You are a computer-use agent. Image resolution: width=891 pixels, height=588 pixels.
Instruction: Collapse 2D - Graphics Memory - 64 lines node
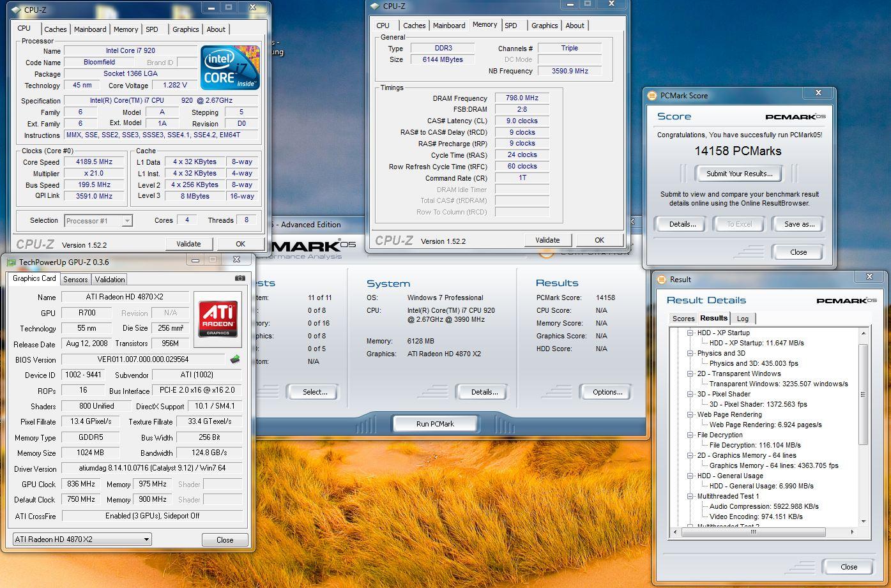click(x=690, y=455)
